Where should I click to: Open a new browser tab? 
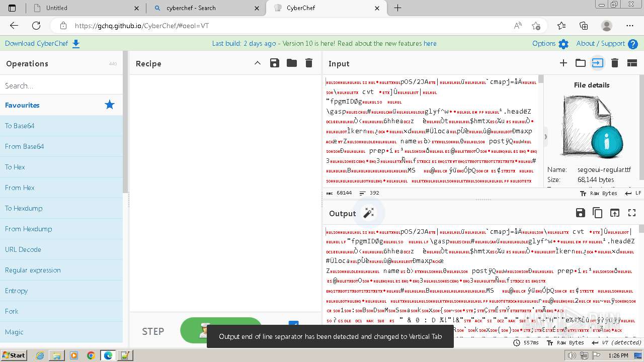point(397,8)
